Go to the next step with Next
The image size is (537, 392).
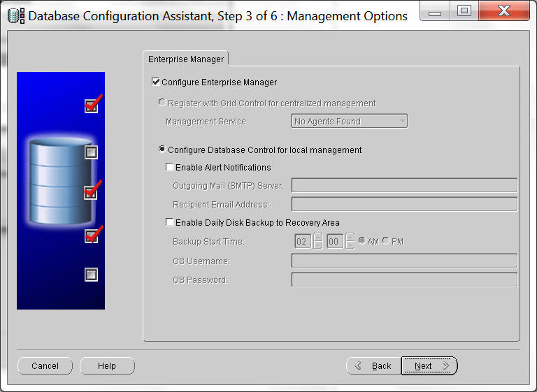point(429,366)
